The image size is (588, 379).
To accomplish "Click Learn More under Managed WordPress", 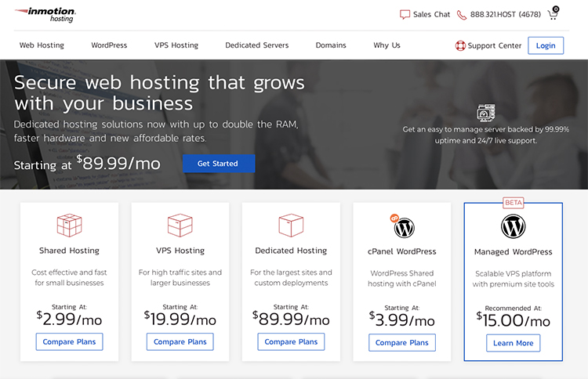I will point(513,343).
